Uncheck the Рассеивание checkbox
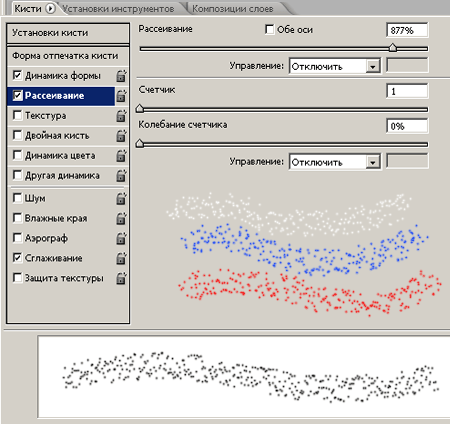The width and height of the screenshot is (450, 425). [x=17, y=95]
